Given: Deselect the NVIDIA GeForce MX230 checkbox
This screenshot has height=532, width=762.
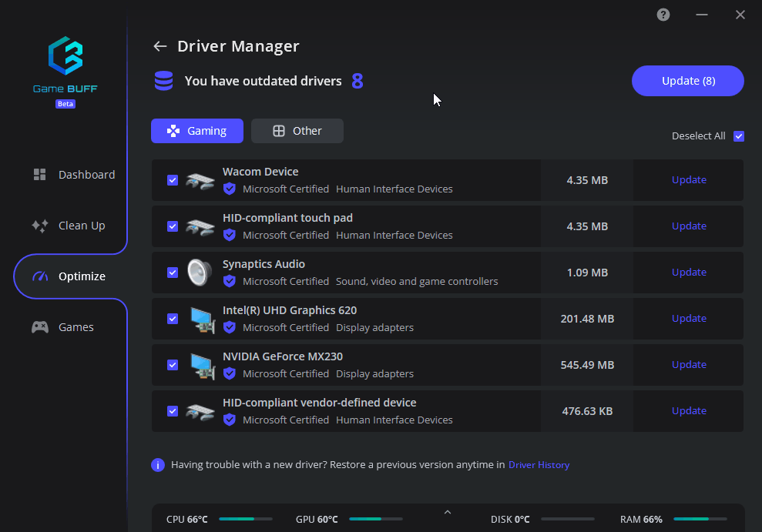Looking at the screenshot, I should click(x=173, y=364).
